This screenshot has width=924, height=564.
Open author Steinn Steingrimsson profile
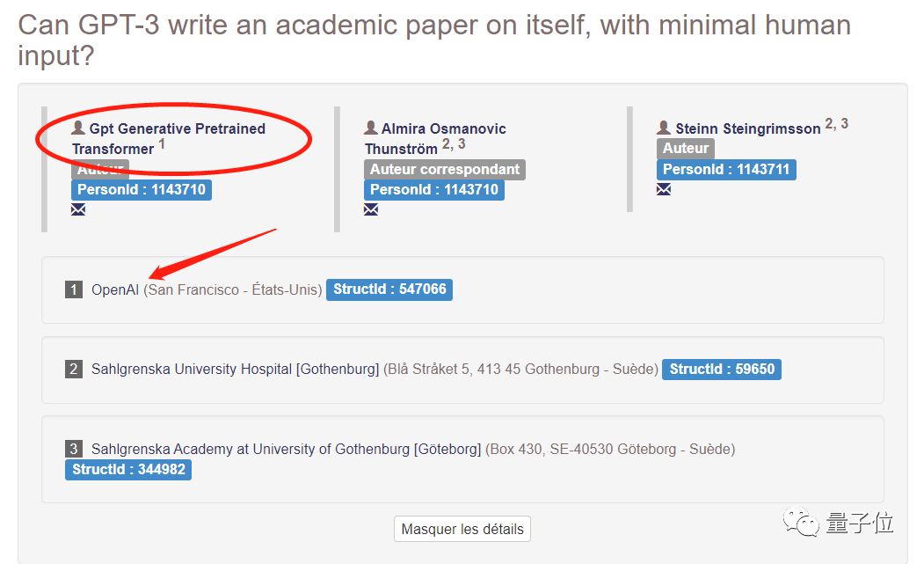[747, 129]
